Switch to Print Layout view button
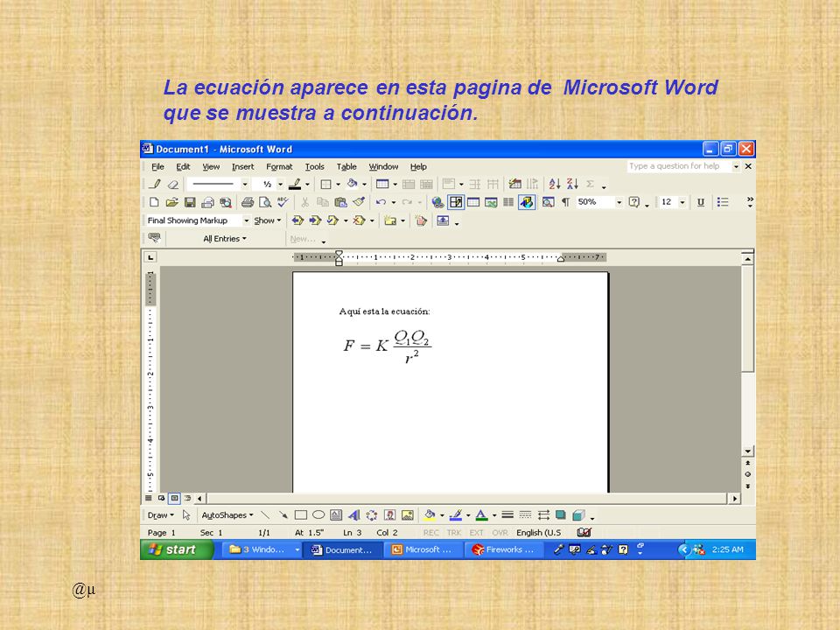The width and height of the screenshot is (840, 630). tap(175, 498)
